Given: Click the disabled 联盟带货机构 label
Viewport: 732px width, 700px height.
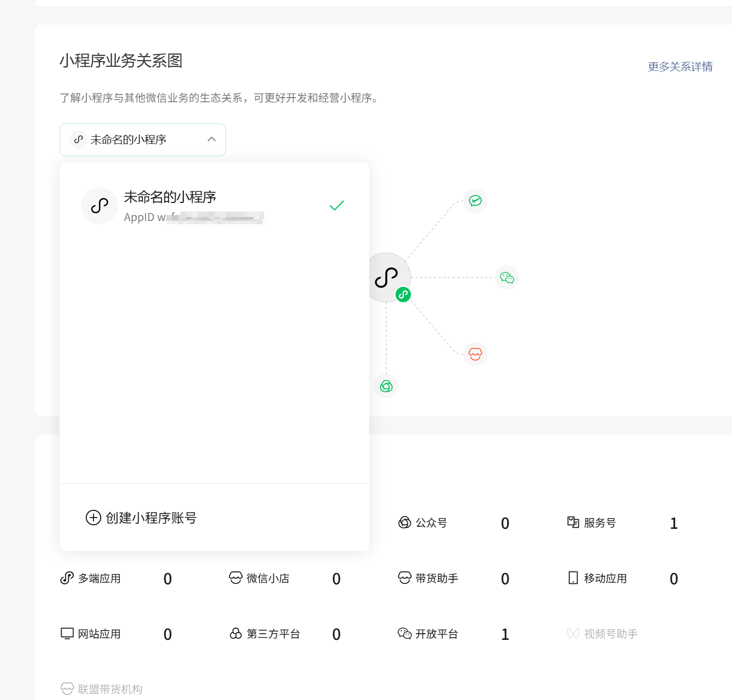Looking at the screenshot, I should tap(110, 689).
